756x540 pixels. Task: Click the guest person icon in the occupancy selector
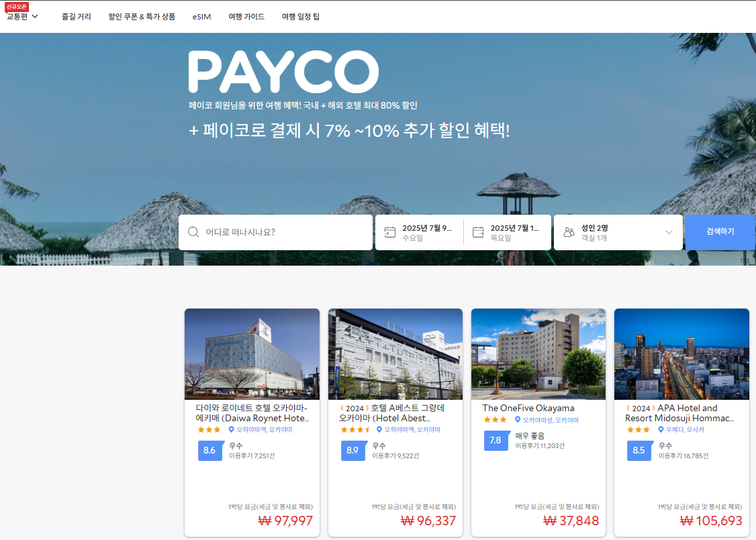coord(570,231)
